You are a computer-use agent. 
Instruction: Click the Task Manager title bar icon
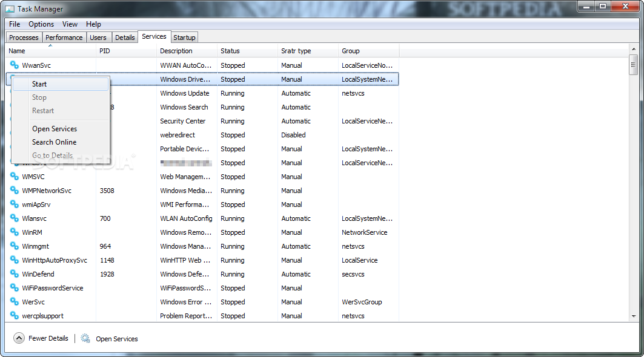pyautogui.click(x=10, y=8)
